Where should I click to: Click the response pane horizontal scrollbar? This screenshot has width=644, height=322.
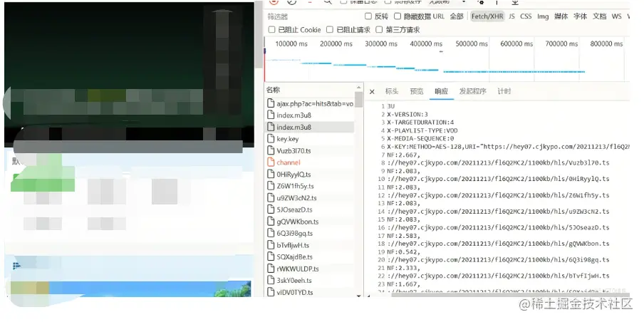tap(509, 295)
